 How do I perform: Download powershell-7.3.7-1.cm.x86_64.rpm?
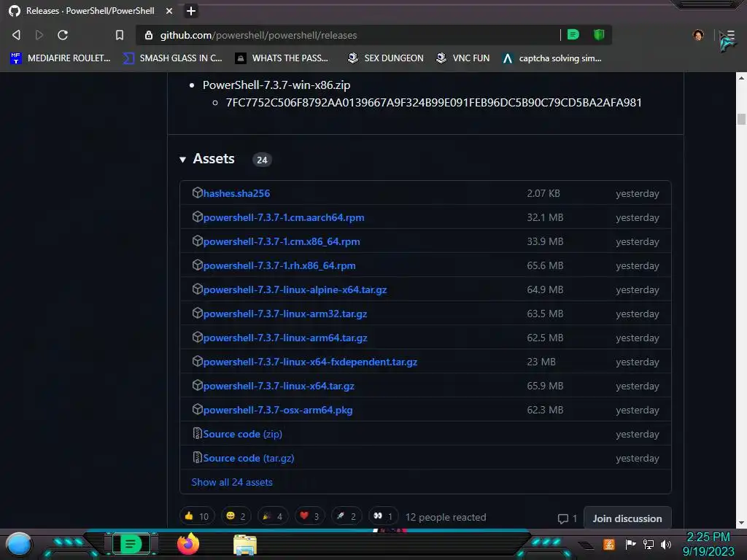(x=282, y=241)
